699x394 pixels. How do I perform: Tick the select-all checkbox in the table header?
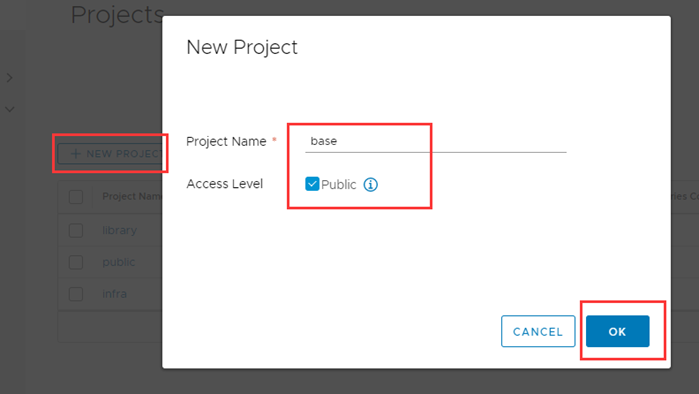coord(76,197)
